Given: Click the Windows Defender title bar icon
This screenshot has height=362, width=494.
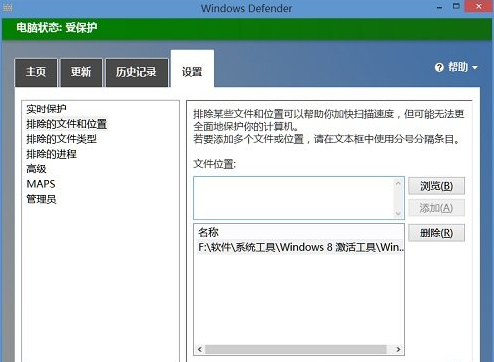Looking at the screenshot, I should coord(8,8).
